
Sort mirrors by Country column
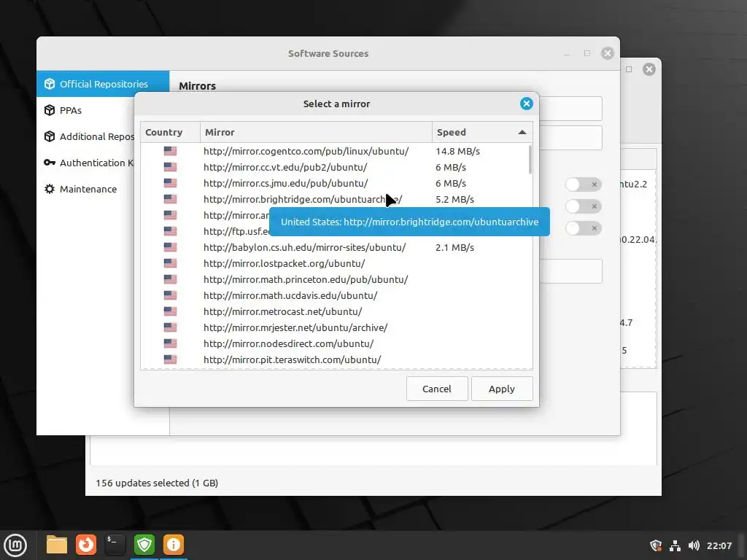click(x=170, y=133)
